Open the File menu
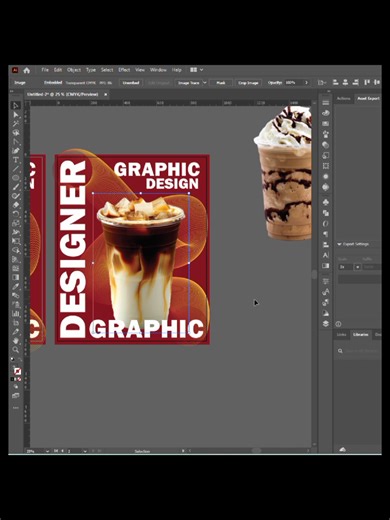The height and width of the screenshot is (520, 390). 45,70
